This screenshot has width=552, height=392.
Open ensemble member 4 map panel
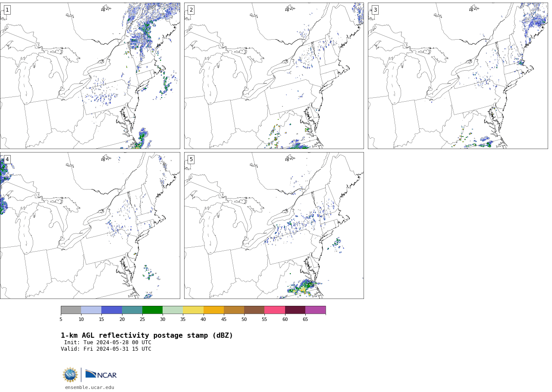click(90, 225)
